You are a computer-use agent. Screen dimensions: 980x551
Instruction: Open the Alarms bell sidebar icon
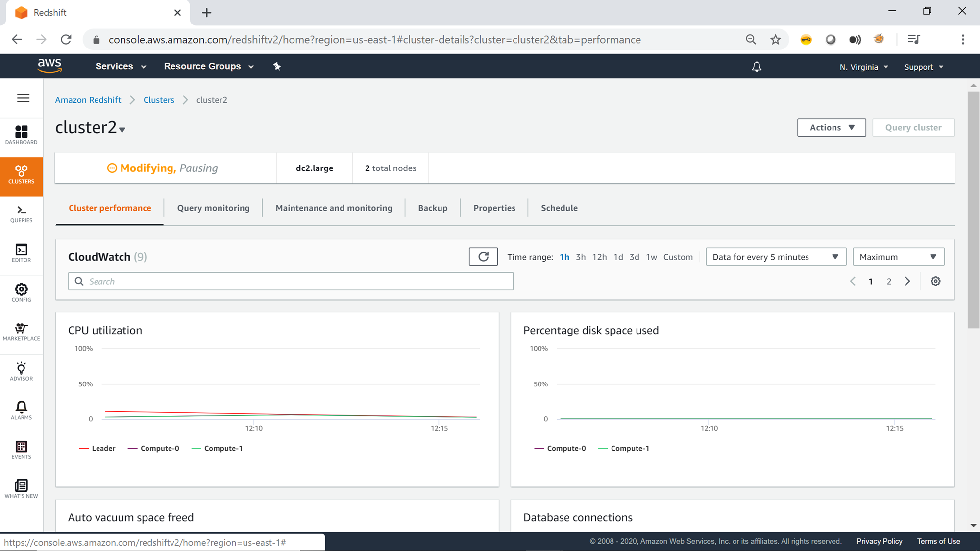tap(21, 410)
